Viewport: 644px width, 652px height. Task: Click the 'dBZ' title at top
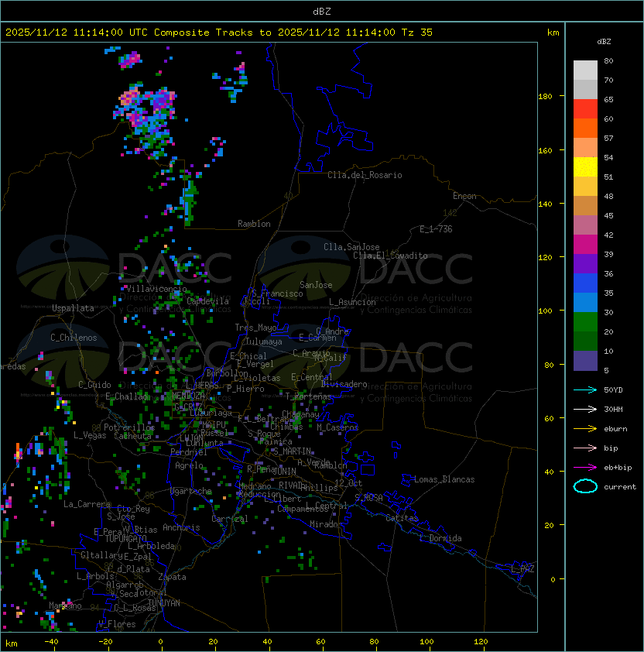pyautogui.click(x=322, y=12)
